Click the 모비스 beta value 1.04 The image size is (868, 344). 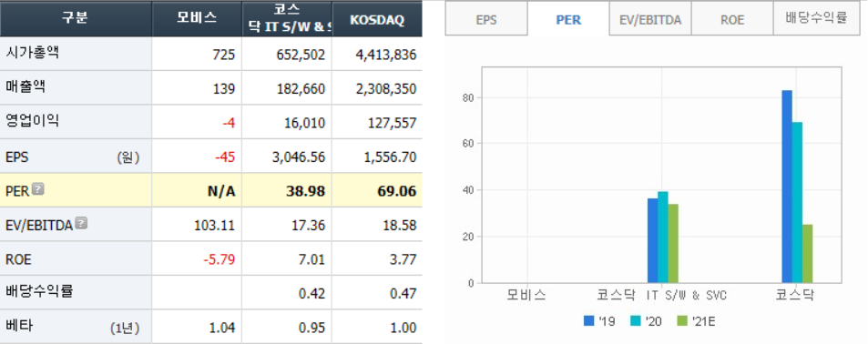(x=223, y=328)
